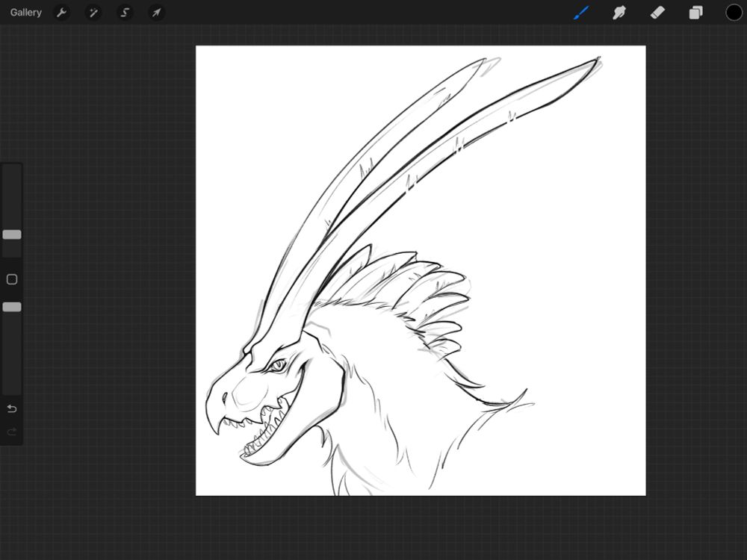Viewport: 747px width, 560px height.
Task: Select the Smudge finger tool
Action: [x=619, y=13]
